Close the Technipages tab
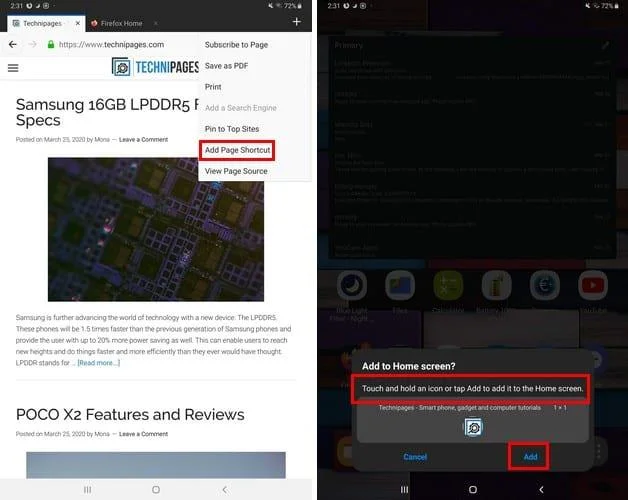The height and width of the screenshot is (500, 628). [x=78, y=23]
